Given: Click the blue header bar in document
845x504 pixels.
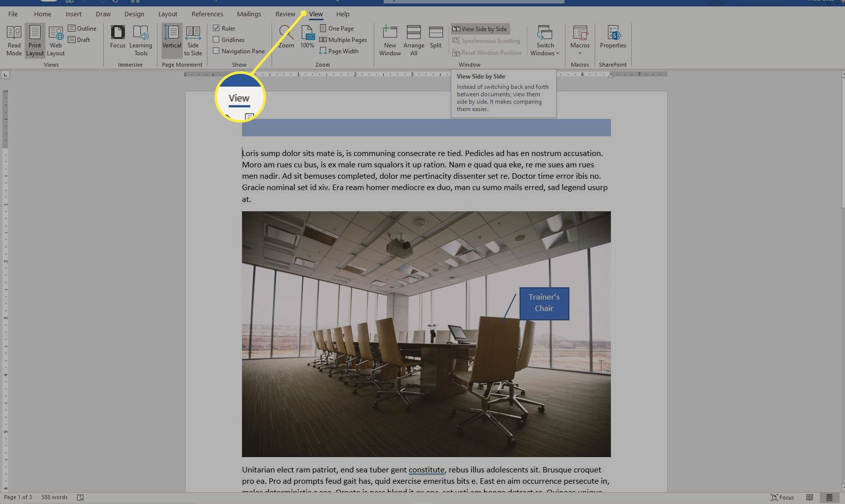Looking at the screenshot, I should coord(426,127).
